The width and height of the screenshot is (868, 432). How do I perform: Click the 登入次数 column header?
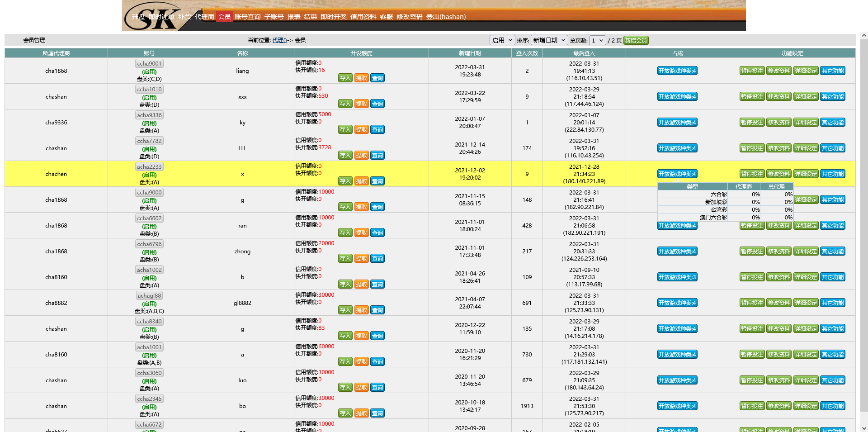(527, 53)
